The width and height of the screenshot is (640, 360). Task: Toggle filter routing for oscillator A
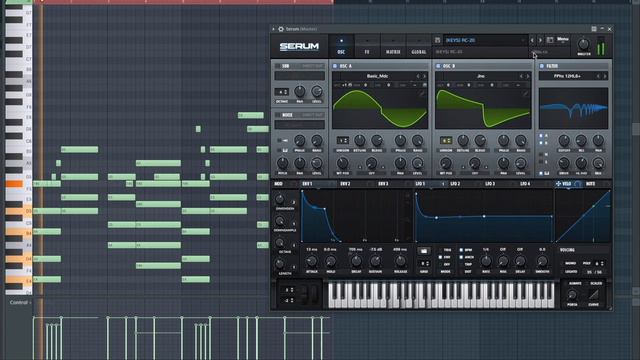[541, 136]
